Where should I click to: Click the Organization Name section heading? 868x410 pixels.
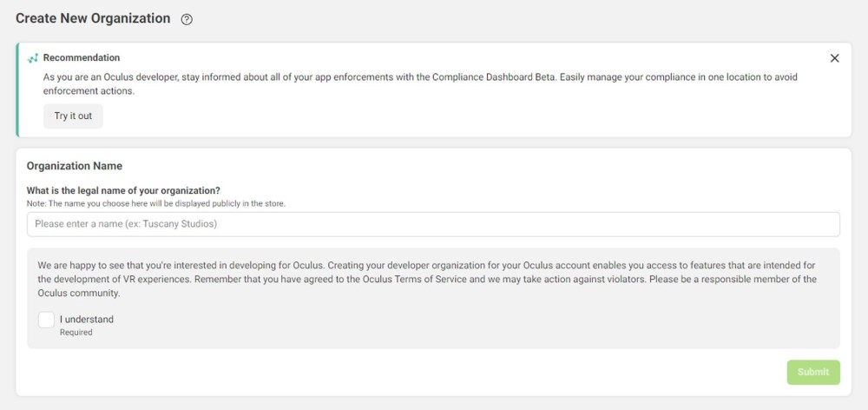(75, 166)
